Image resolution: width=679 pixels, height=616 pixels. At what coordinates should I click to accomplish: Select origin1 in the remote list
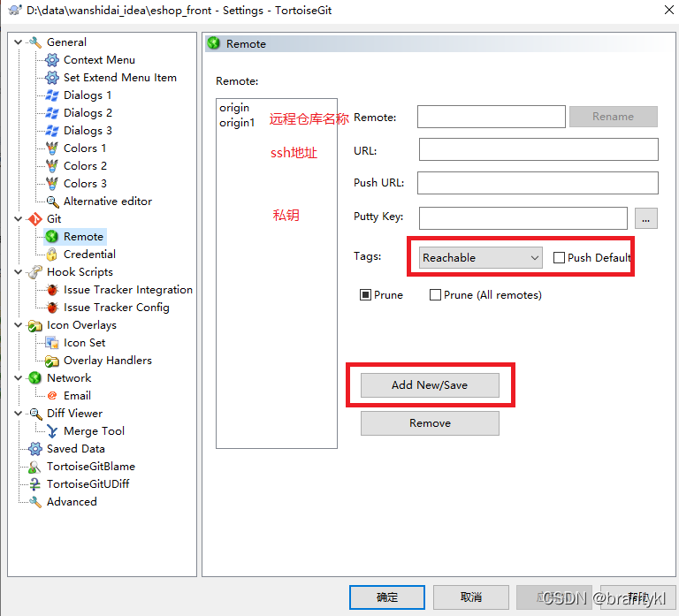tap(237, 123)
